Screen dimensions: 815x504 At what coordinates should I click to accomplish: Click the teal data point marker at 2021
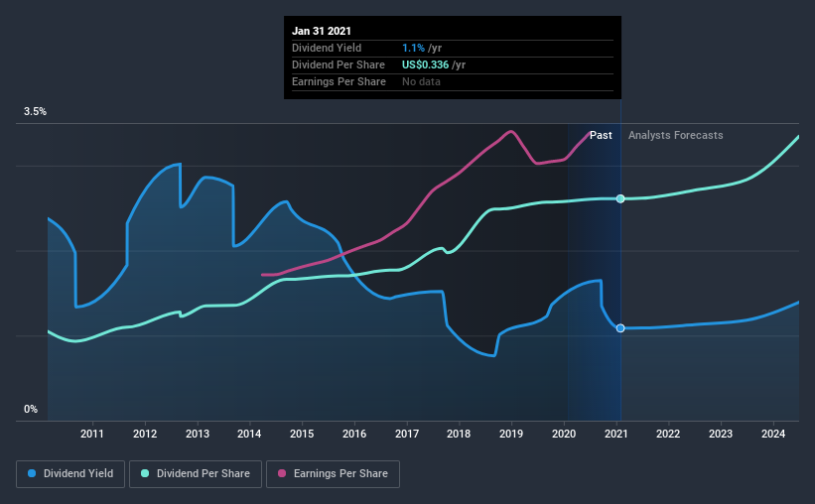pos(620,198)
